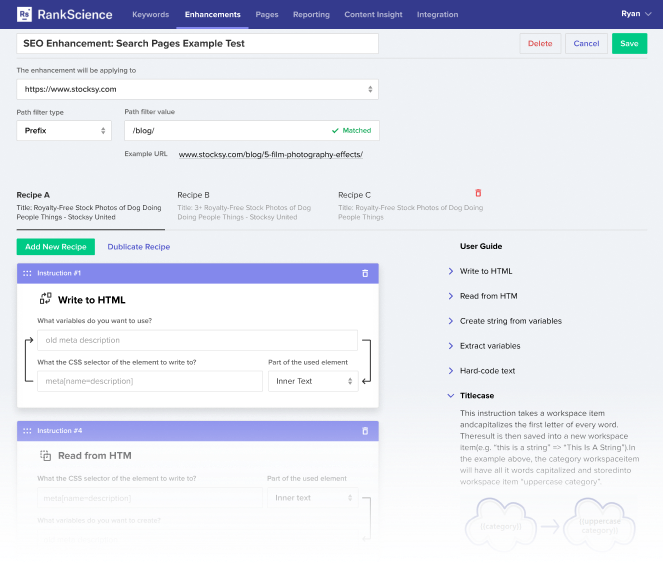
Task: Click Instruction #1 CSS selector input field
Action: tap(150, 381)
